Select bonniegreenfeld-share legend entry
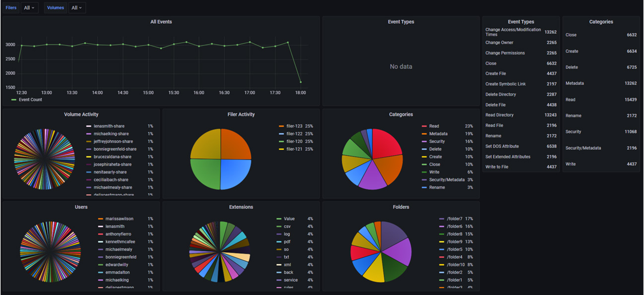Image resolution: width=644 pixels, height=295 pixels. click(x=115, y=149)
